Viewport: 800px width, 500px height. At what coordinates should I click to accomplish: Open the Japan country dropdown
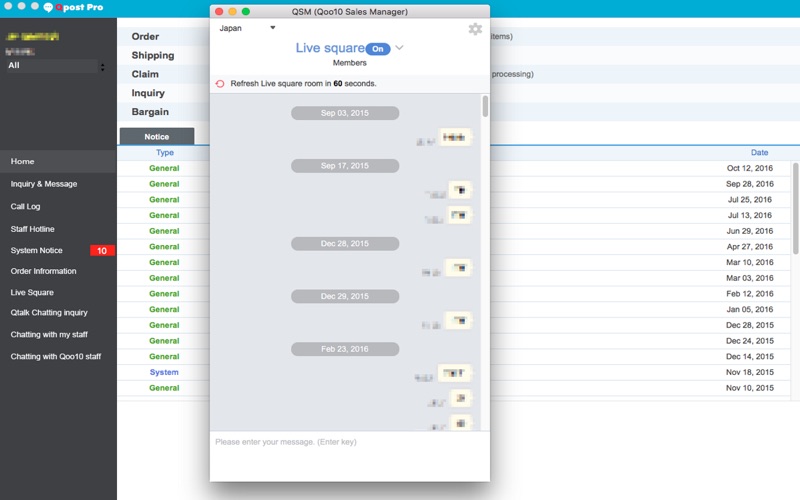tap(247, 28)
